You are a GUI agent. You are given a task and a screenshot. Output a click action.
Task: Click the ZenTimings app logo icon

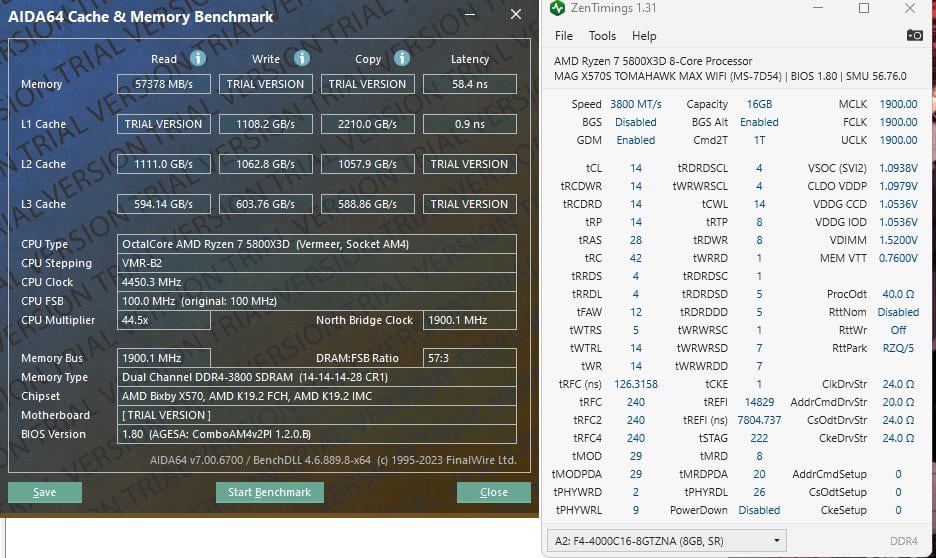click(558, 8)
